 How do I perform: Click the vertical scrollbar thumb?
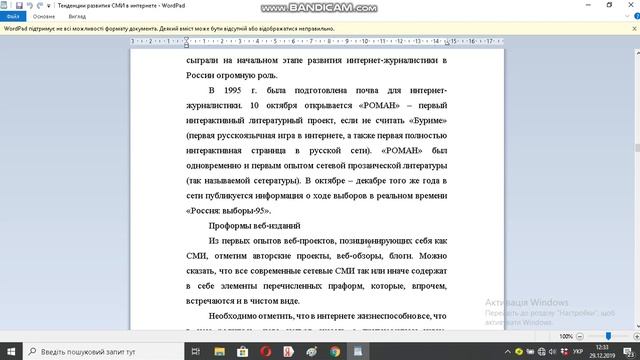point(637,148)
